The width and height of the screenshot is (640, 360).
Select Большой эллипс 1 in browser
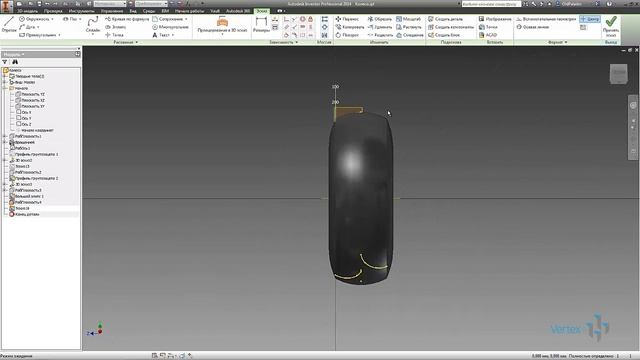click(x=26, y=196)
